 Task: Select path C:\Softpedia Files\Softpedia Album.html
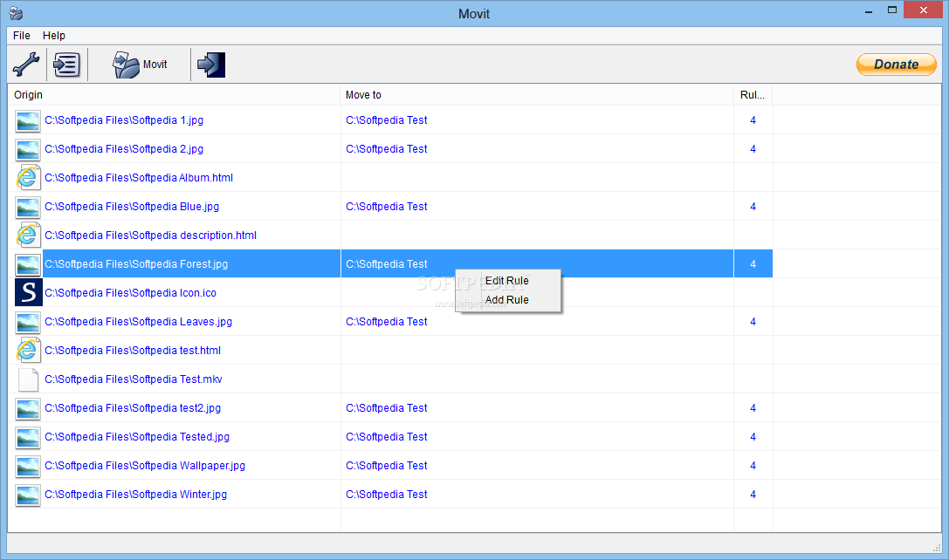139,178
